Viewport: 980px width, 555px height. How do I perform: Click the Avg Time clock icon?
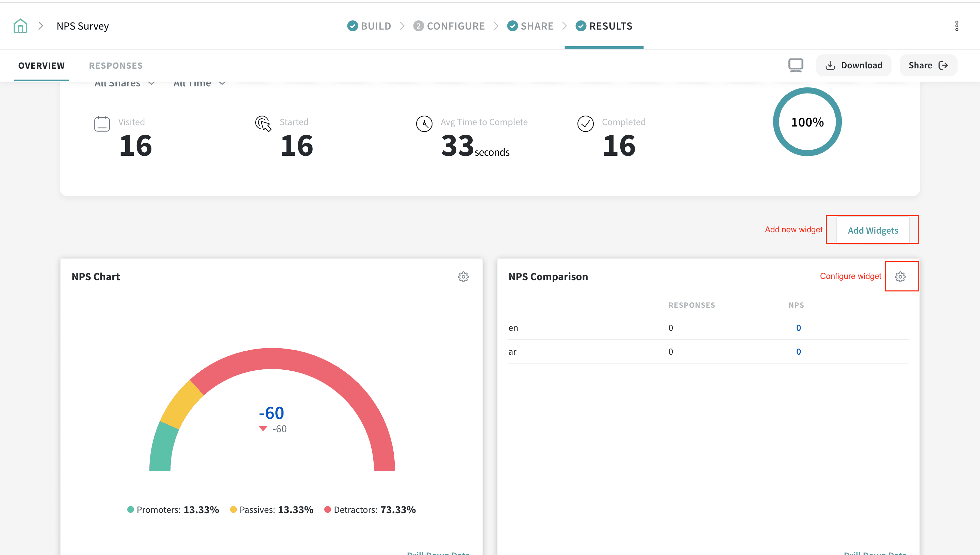coord(424,124)
